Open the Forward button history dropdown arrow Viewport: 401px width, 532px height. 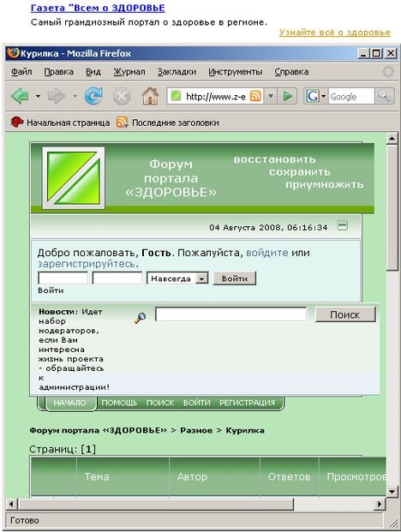pos(75,96)
